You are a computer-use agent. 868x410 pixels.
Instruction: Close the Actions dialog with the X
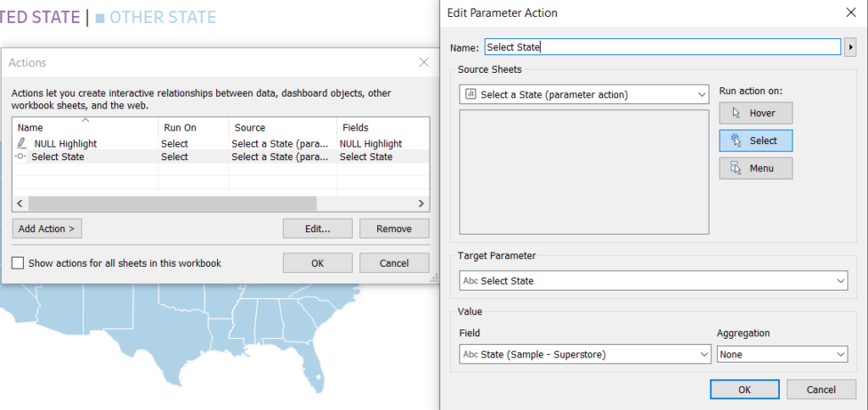pos(424,62)
